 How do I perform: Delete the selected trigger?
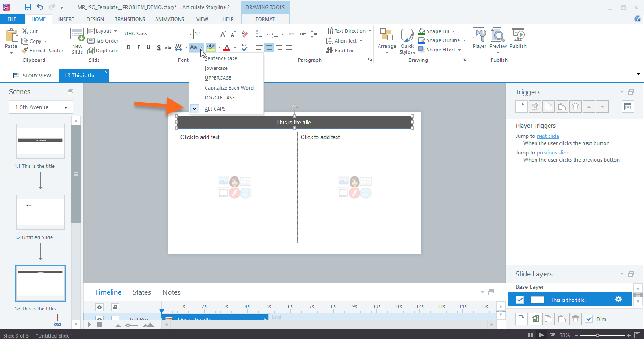pyautogui.click(x=575, y=106)
